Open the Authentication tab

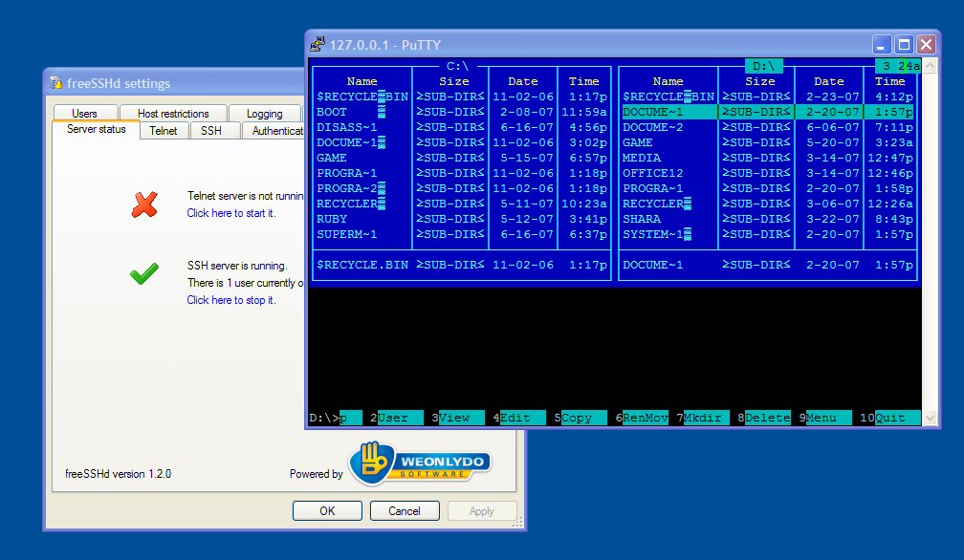(x=274, y=131)
